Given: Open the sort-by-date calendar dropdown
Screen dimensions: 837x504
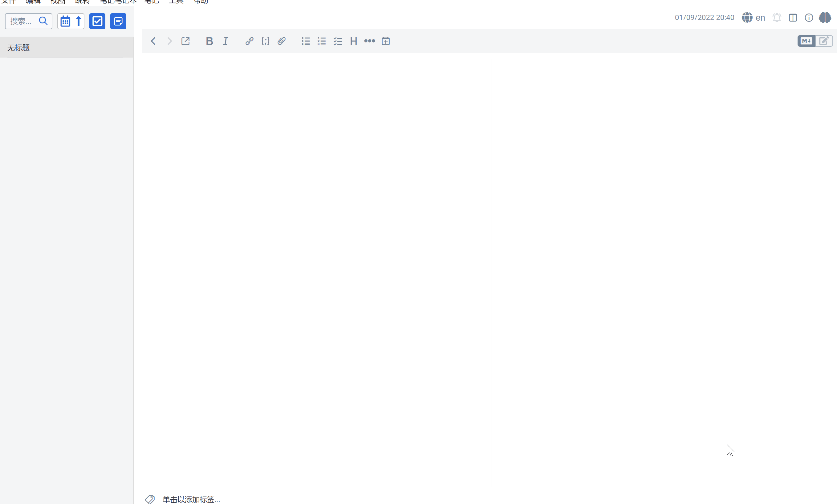Looking at the screenshot, I should click(65, 21).
